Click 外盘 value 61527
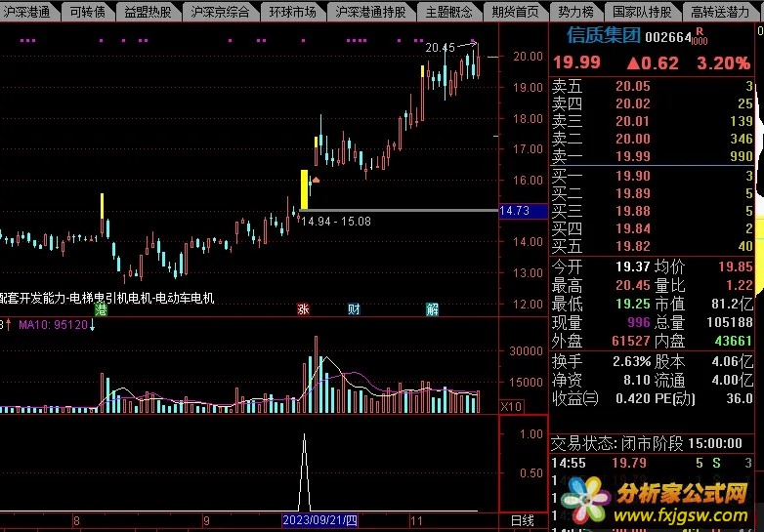The image size is (764, 532). pyautogui.click(x=630, y=341)
